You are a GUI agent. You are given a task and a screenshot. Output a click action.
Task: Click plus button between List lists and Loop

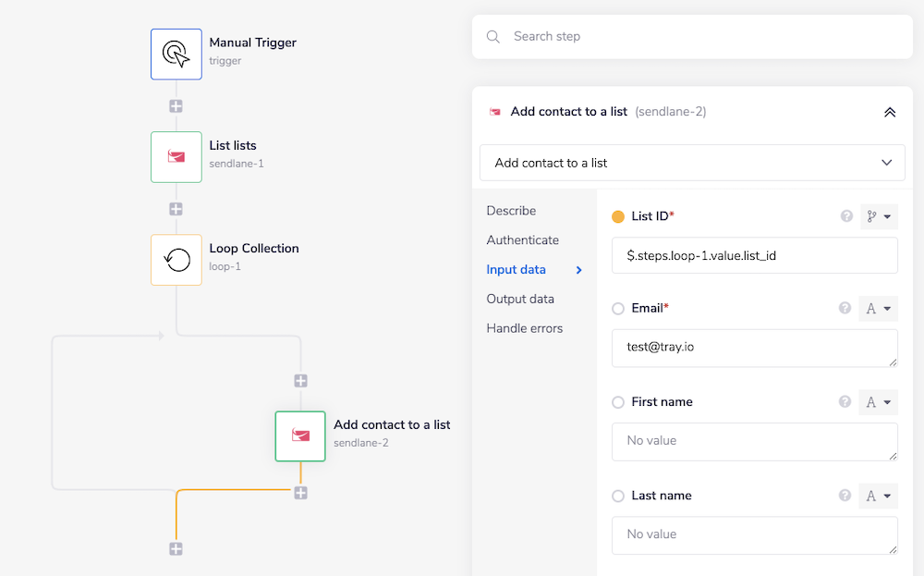coord(176,209)
